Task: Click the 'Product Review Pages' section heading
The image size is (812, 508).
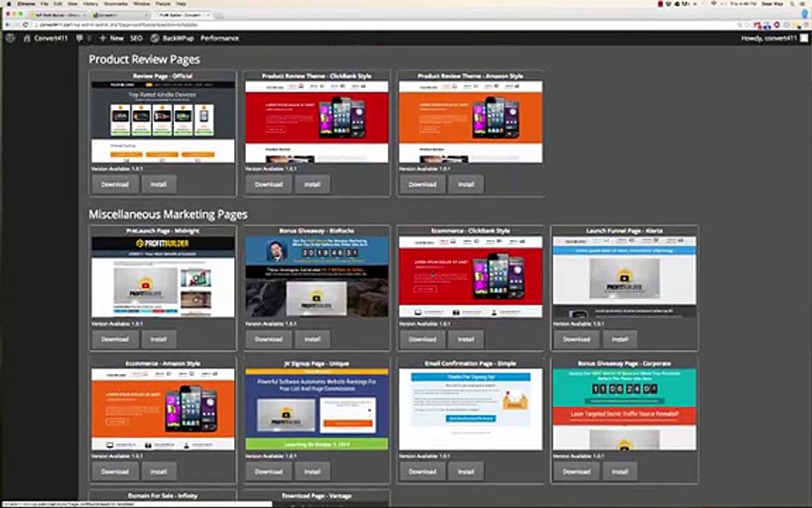Action: 144,59
